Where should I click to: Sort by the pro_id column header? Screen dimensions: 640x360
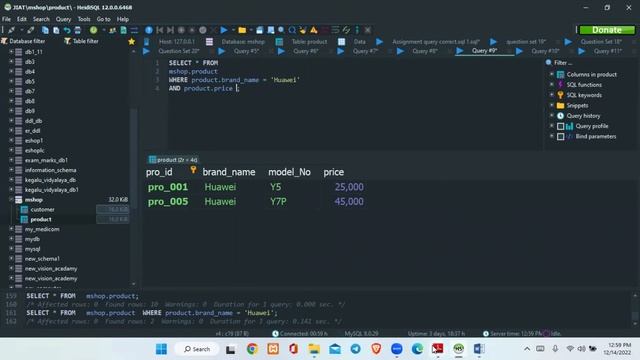click(x=159, y=172)
